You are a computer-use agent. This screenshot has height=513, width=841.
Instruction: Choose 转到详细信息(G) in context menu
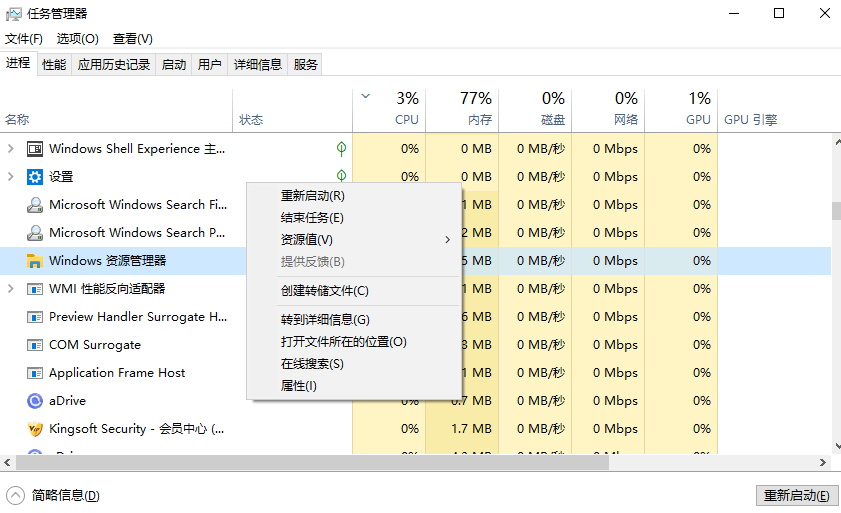[354, 320]
